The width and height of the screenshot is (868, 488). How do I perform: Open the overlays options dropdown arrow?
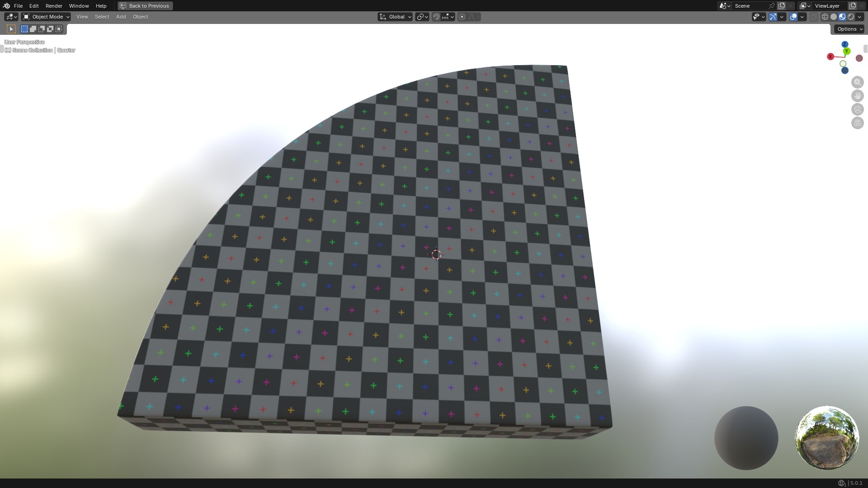802,17
